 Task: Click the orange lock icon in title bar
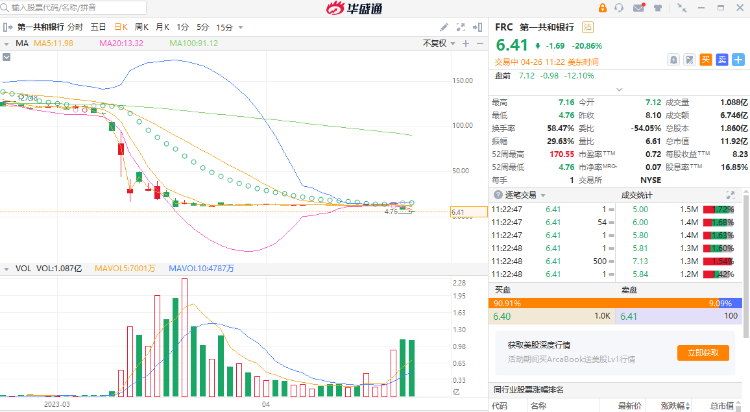(602, 8)
